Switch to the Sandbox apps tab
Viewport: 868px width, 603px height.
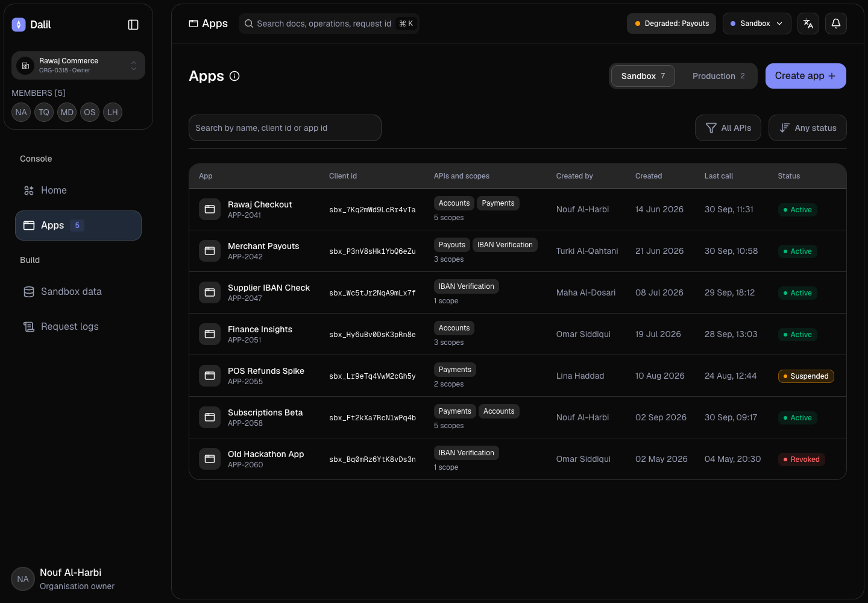[643, 76]
